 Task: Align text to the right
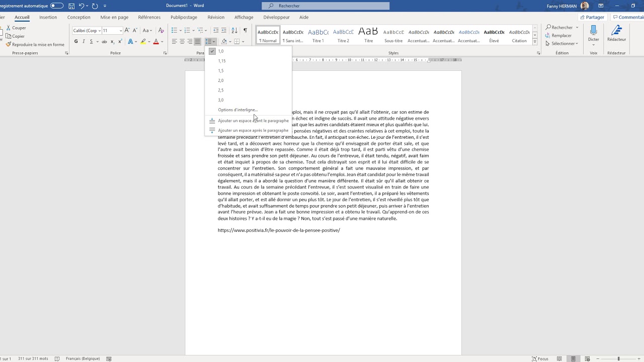tap(190, 42)
